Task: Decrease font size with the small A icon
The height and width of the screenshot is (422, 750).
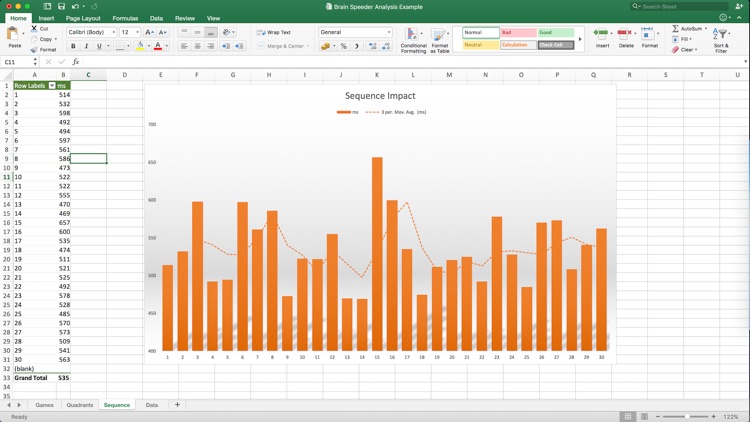Action: (163, 32)
